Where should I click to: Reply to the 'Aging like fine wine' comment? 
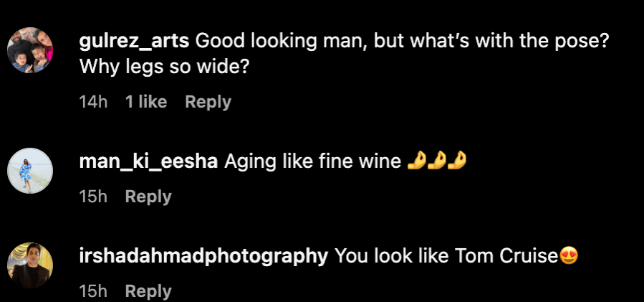[148, 197]
